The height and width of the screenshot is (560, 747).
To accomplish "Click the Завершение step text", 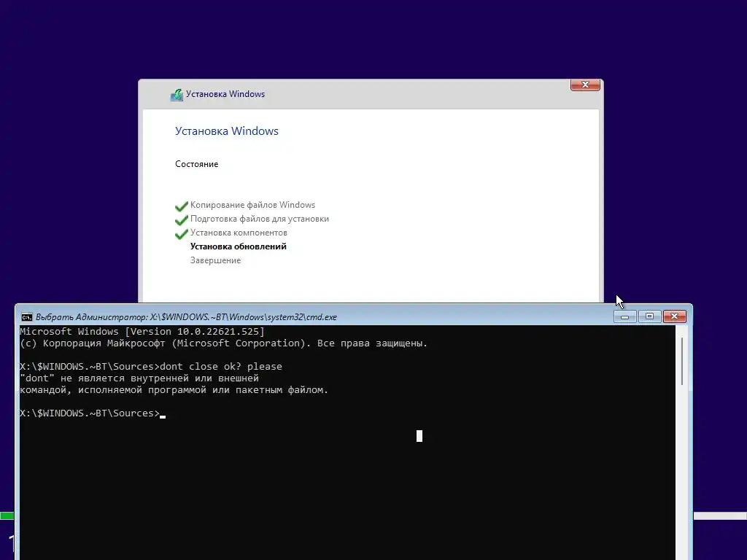I will click(215, 260).
